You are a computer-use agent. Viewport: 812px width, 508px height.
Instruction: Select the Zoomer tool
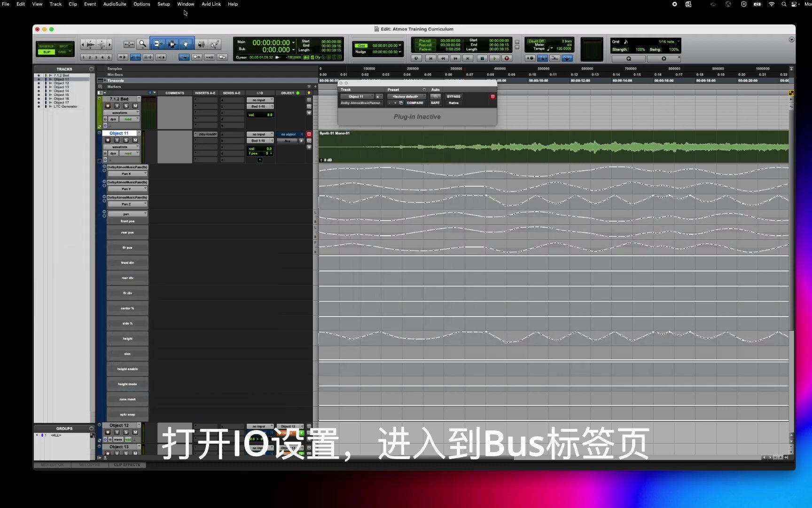(x=142, y=44)
